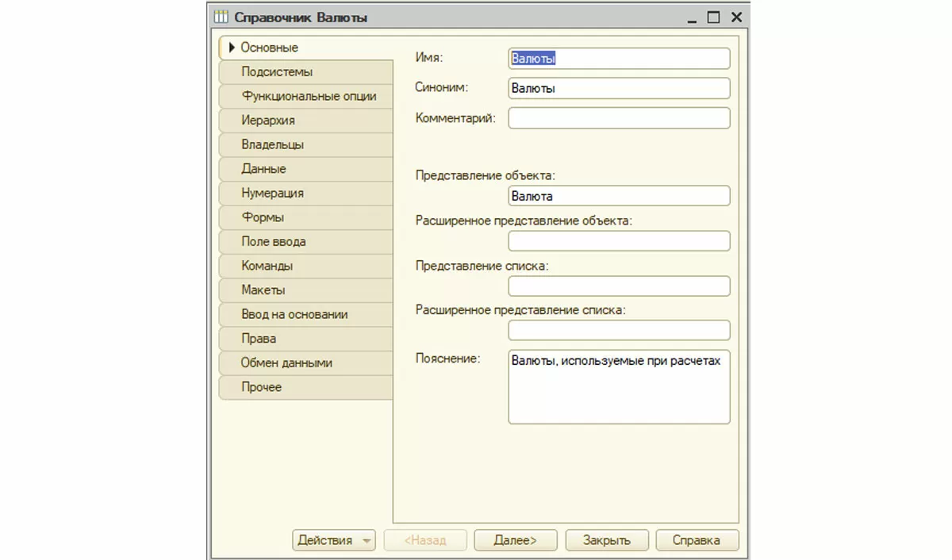Open the Права tab

[x=259, y=339]
